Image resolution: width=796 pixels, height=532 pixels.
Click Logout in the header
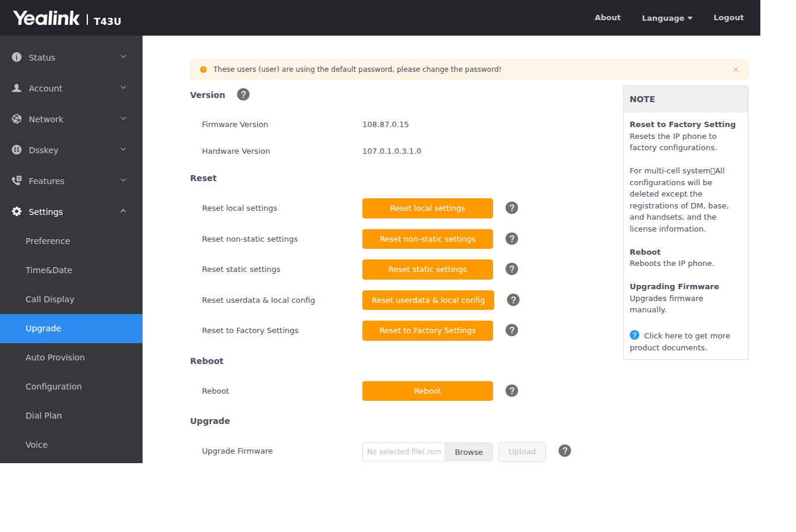[x=728, y=17]
